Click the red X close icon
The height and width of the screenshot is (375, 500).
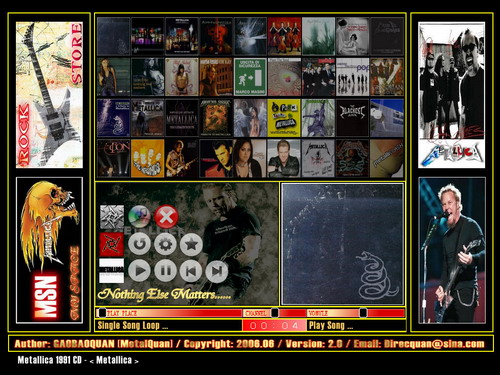(166, 217)
